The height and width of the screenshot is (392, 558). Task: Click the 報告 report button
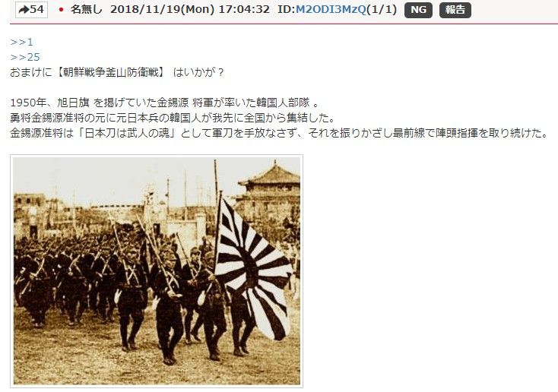coord(455,10)
